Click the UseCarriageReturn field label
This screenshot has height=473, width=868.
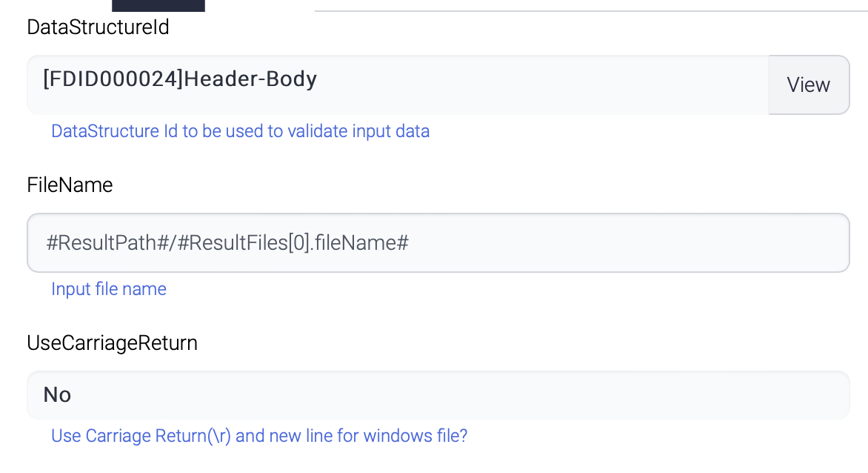112,343
